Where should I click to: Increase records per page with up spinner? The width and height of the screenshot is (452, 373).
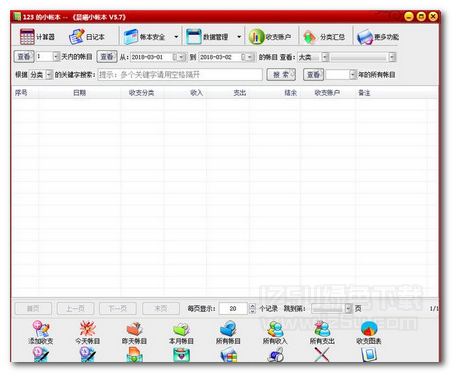pos(253,306)
